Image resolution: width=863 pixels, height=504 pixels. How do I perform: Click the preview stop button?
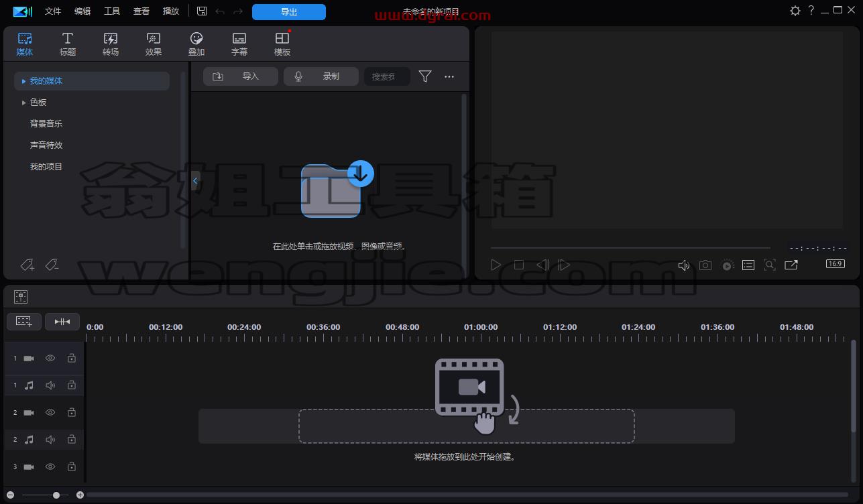coord(519,265)
